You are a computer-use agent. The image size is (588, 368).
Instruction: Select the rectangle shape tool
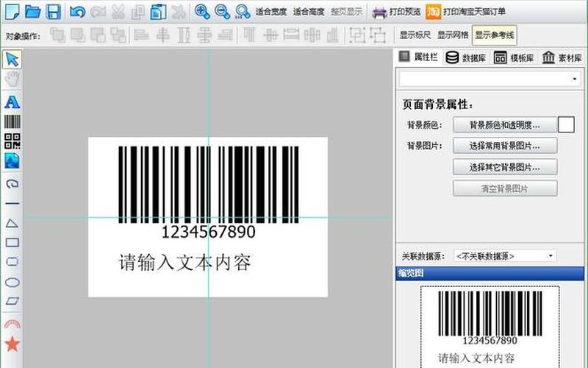12,243
